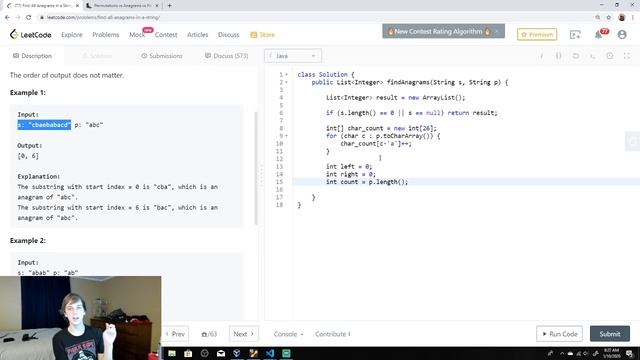Open the playground terminal icon
This screenshot has width=640, height=360.
[575, 35]
